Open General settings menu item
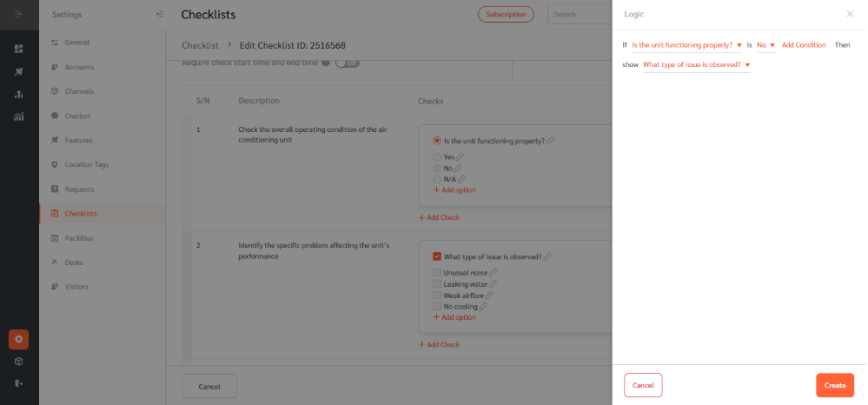This screenshot has height=405, width=868. (x=103, y=43)
